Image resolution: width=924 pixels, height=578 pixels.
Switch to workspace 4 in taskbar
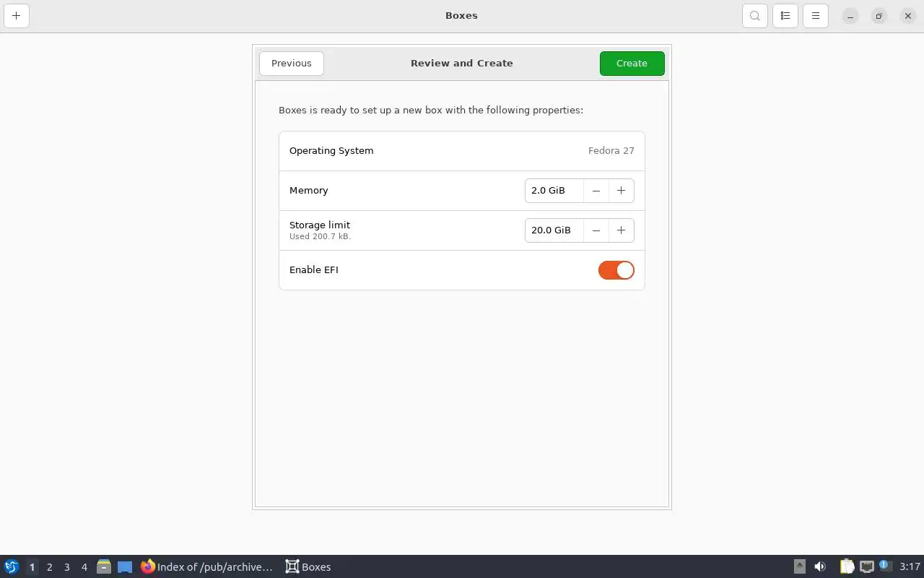point(84,567)
